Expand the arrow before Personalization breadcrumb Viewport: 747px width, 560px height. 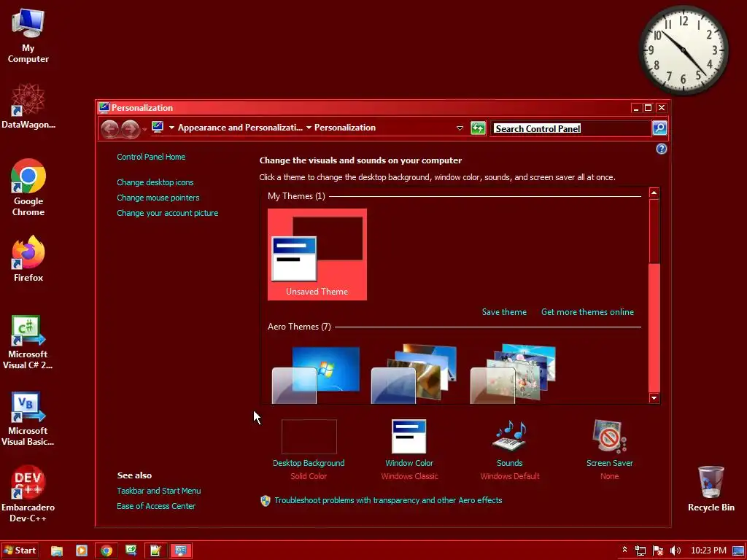point(309,128)
